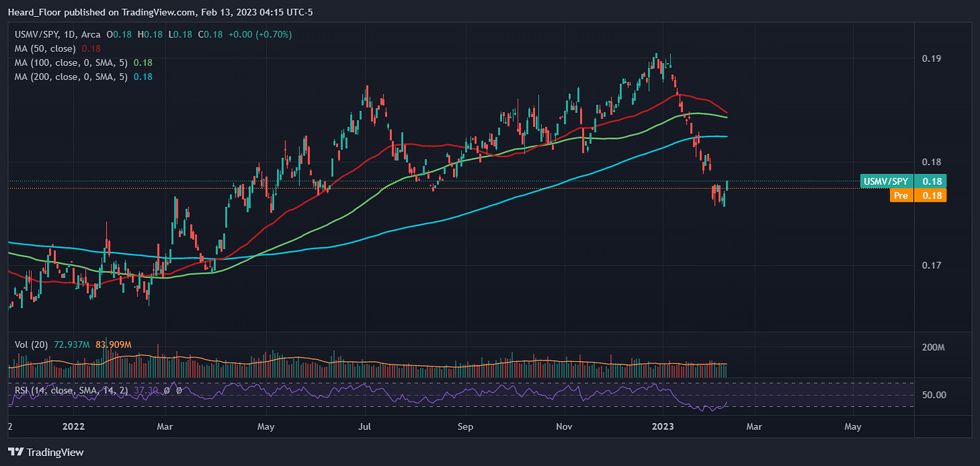Click the 50.00 RSI axis label

[934, 395]
